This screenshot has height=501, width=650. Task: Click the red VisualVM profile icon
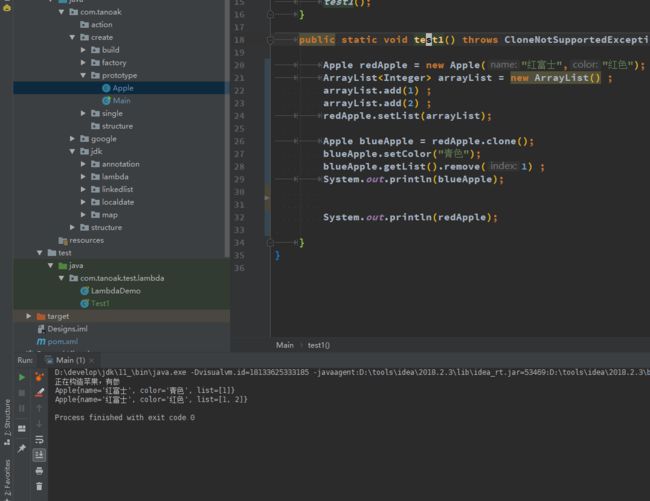pyautogui.click(x=39, y=393)
